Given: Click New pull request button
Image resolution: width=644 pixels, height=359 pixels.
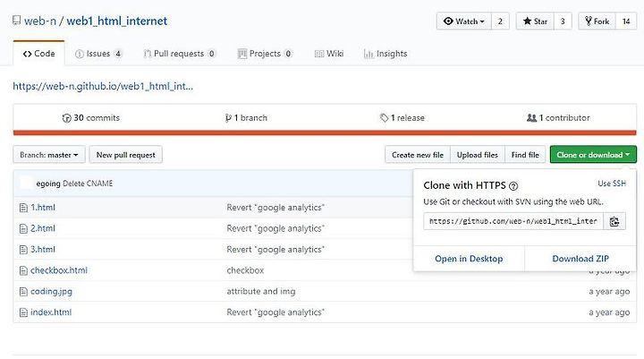Looking at the screenshot, I should click(x=126, y=155).
